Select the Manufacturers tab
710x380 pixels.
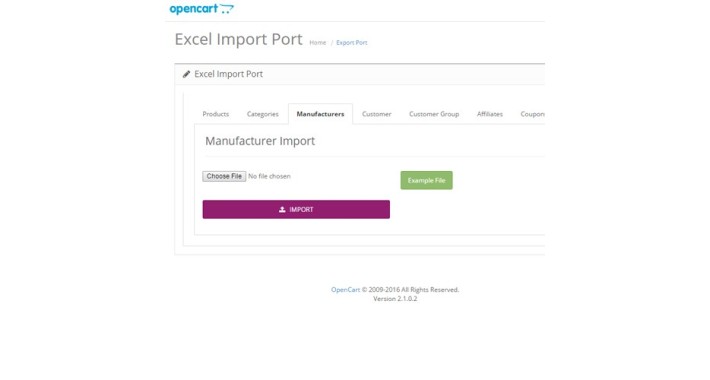coord(320,114)
